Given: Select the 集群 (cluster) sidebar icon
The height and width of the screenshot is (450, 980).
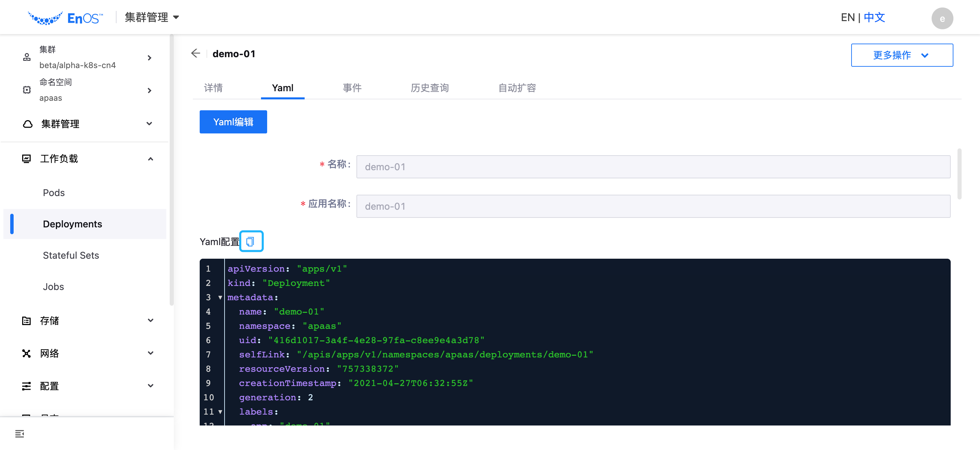Looking at the screenshot, I should (x=27, y=57).
